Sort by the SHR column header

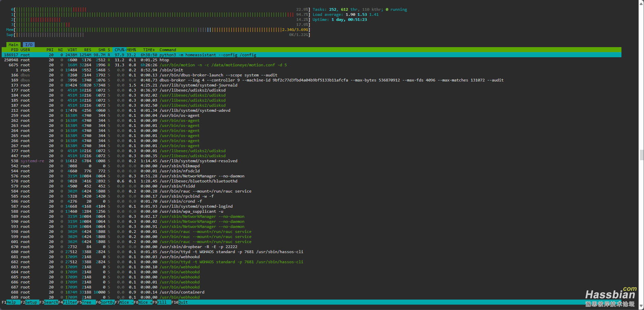(x=102, y=50)
